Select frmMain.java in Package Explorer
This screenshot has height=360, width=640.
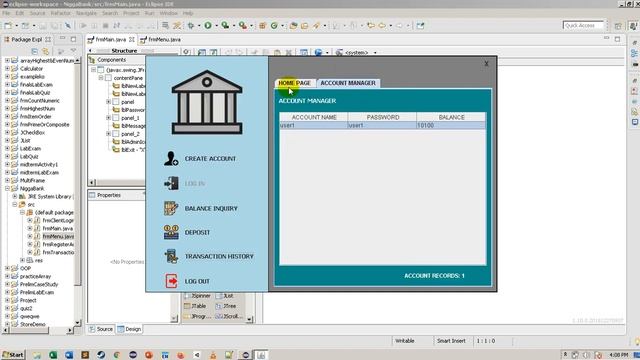point(58,228)
